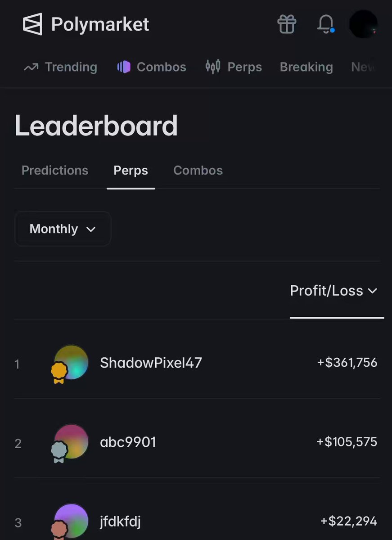Click the Polymarket logo icon

click(x=32, y=24)
